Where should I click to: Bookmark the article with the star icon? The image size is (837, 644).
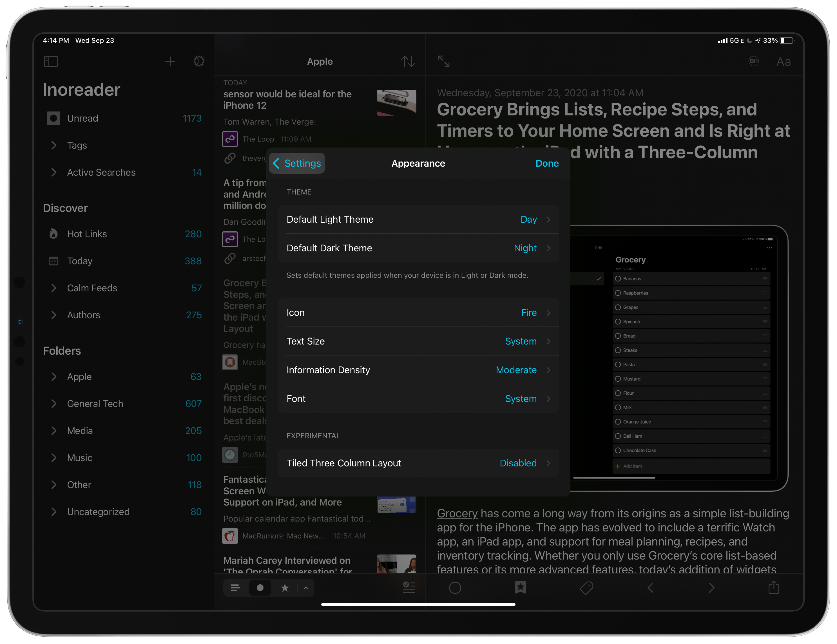pyautogui.click(x=521, y=587)
